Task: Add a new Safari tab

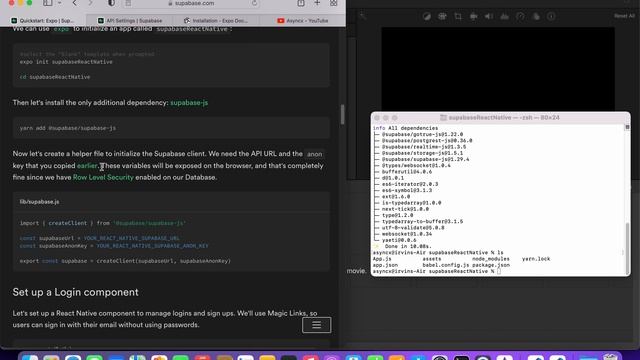Action: tap(317, 3)
